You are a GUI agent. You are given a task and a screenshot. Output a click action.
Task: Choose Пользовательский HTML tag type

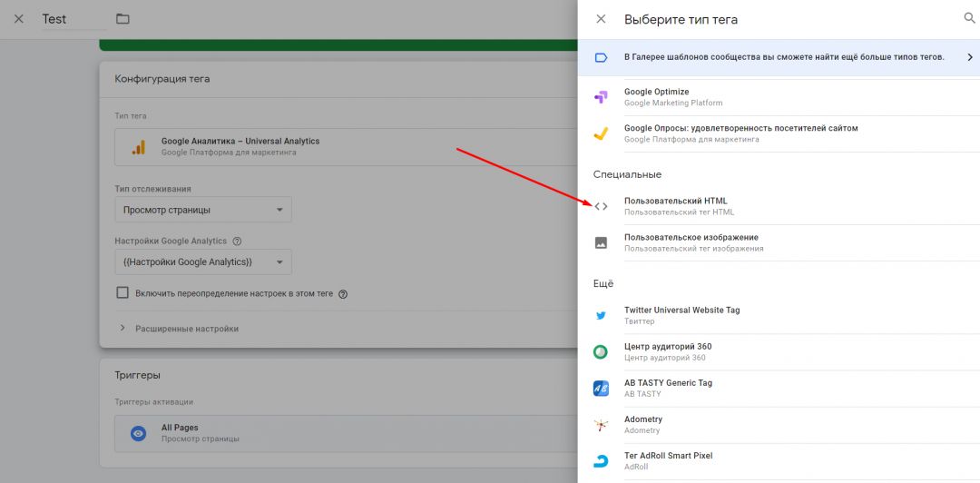tap(779, 206)
